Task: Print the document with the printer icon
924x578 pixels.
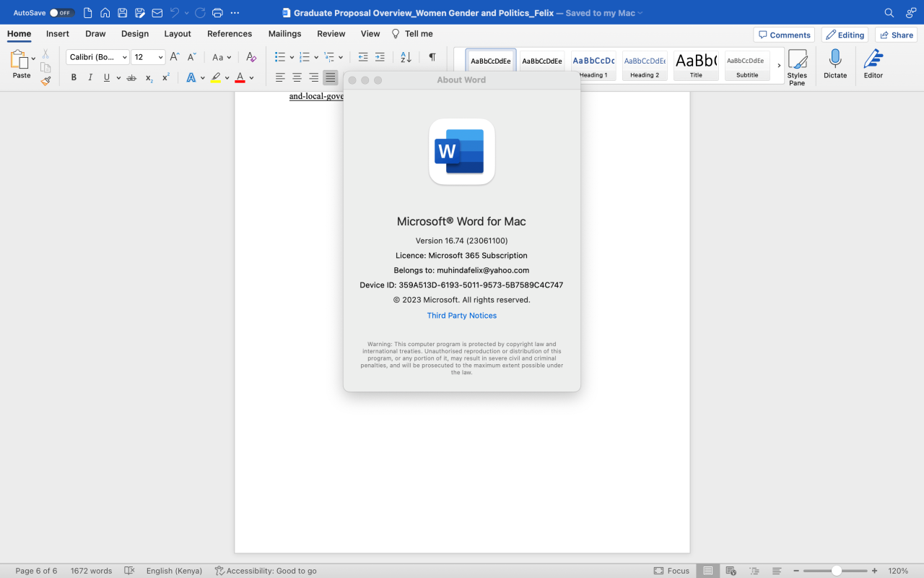Action: 217,13
